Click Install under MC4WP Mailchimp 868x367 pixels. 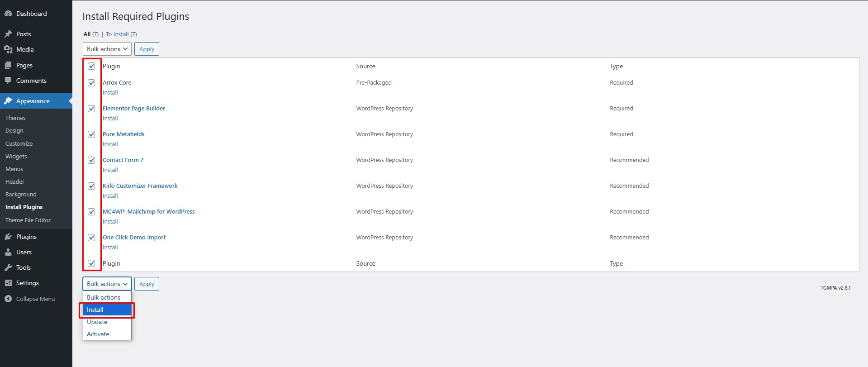click(110, 221)
